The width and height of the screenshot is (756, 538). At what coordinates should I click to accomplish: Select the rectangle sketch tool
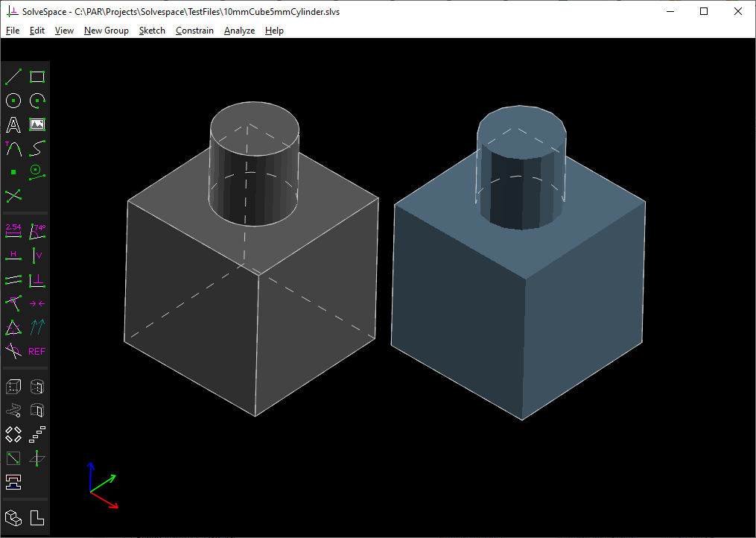point(37,77)
